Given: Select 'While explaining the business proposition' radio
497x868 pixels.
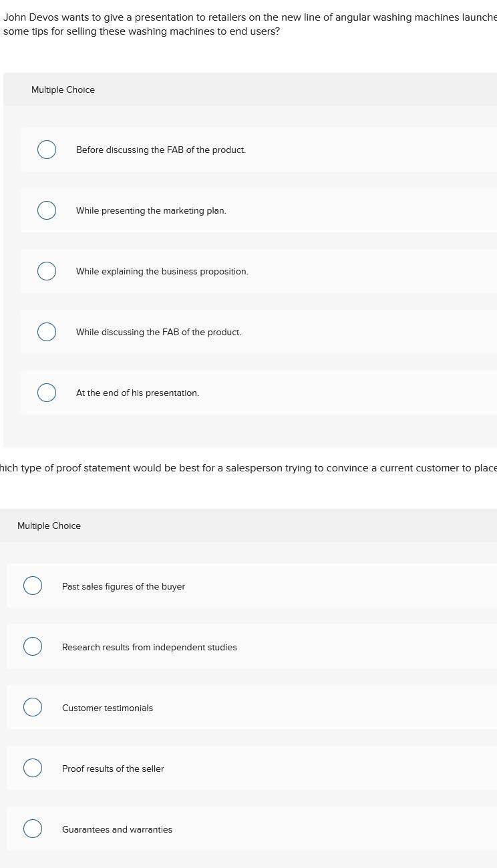Looking at the screenshot, I should coord(47,271).
